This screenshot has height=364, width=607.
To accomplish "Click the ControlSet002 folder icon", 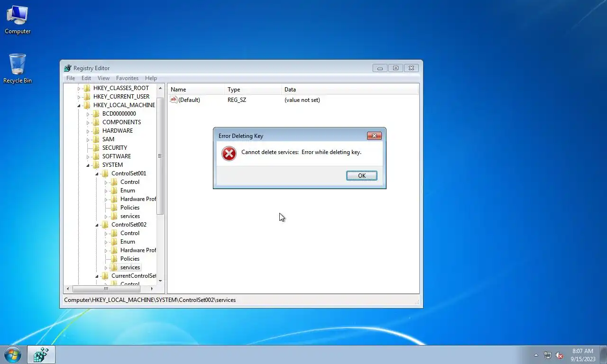I will 105,225.
